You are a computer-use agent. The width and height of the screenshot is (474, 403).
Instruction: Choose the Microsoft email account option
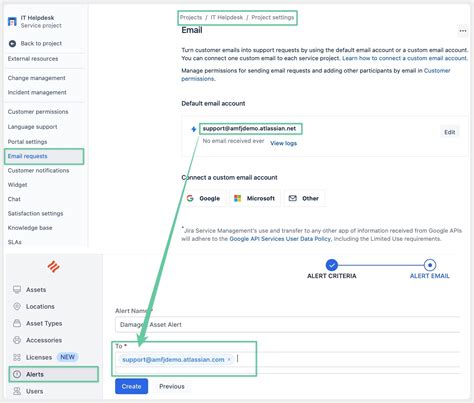(255, 198)
